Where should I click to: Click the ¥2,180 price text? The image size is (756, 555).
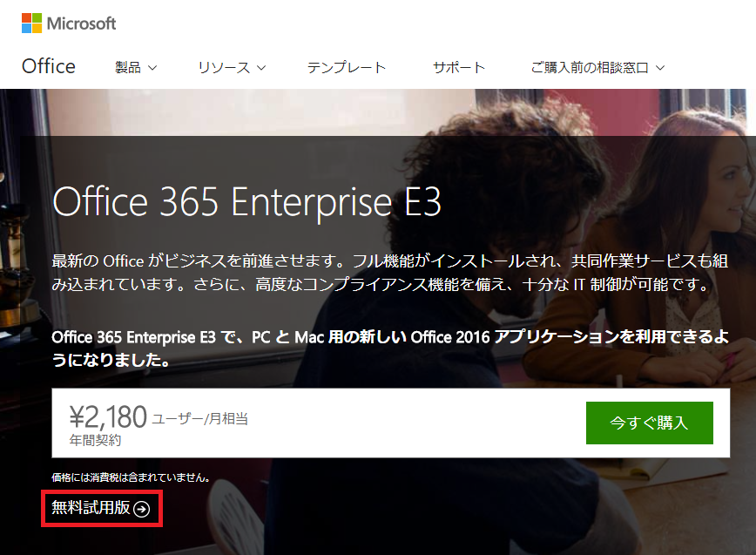[108, 416]
